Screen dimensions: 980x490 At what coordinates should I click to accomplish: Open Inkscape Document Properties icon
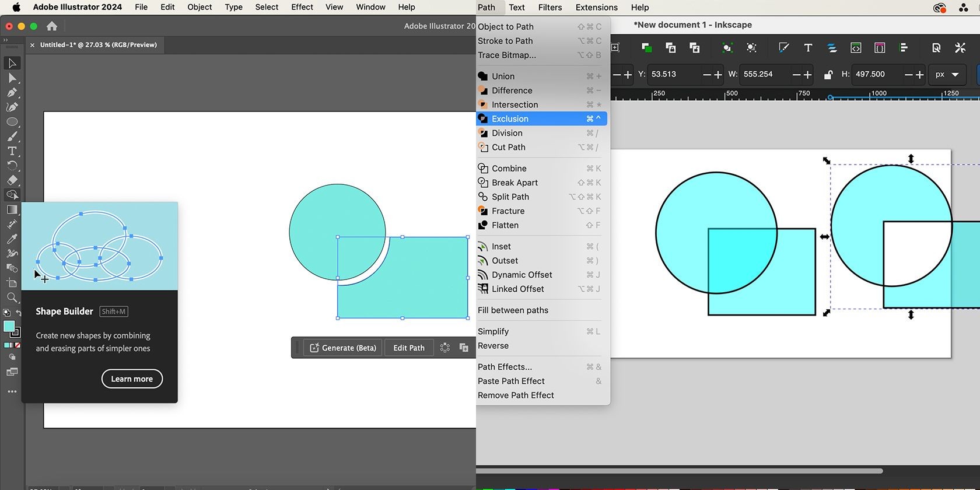936,48
